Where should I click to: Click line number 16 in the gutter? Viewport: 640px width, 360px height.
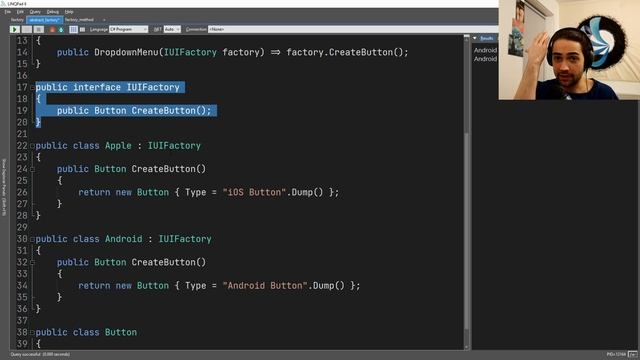click(x=22, y=76)
